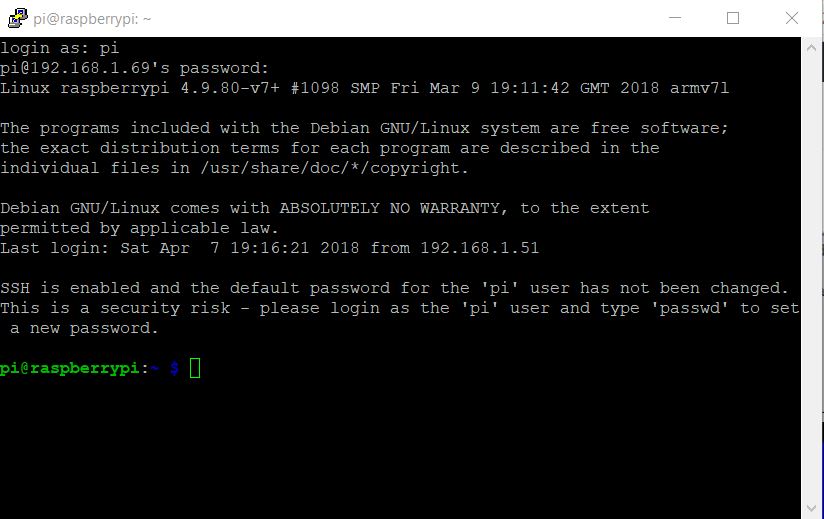Click the 'SSH is enabled' warning line
This screenshot has height=519, width=824.
pos(394,288)
